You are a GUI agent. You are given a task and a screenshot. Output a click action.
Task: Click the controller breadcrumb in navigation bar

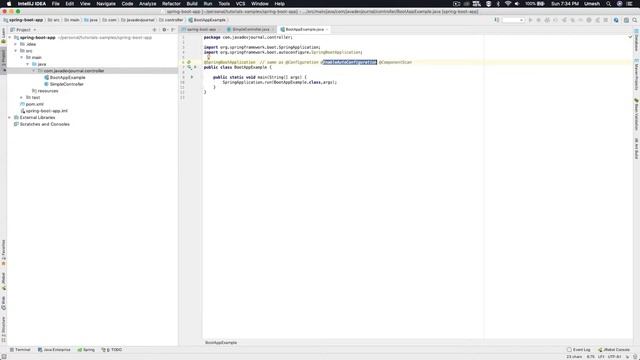coord(171,20)
